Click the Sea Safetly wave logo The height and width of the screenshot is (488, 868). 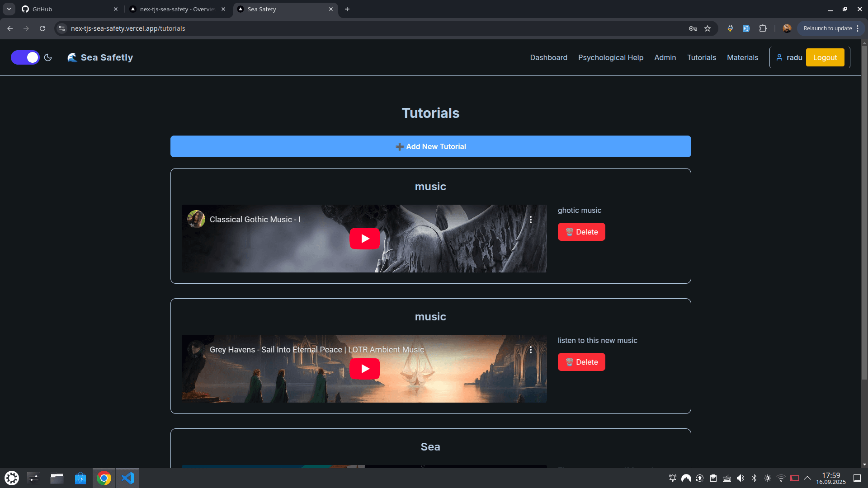72,57
